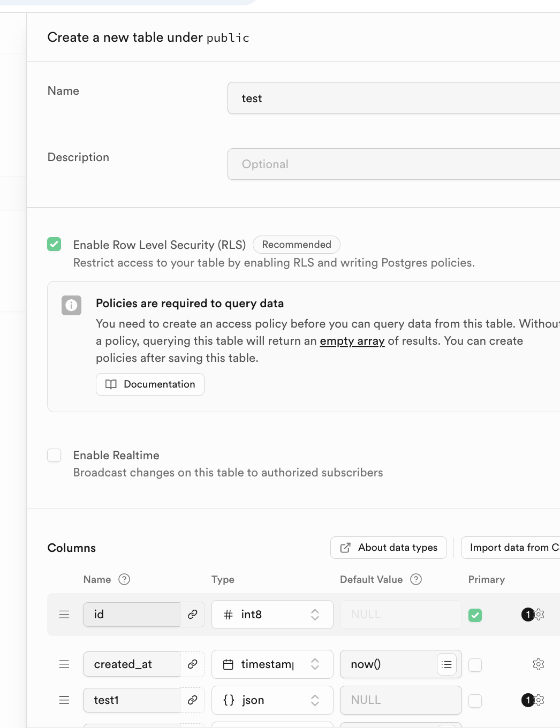Click the link icon beside test1 column
Screen dimensions: 560x728
[x=193, y=700]
